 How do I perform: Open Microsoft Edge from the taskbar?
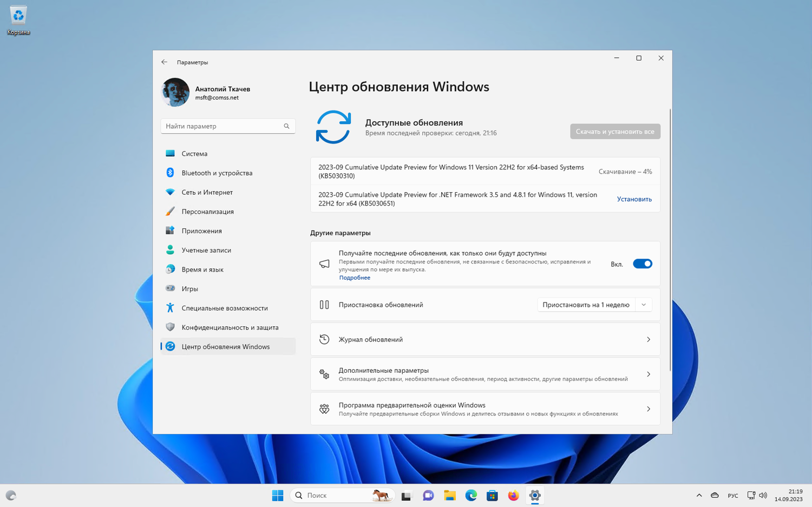pyautogui.click(x=471, y=496)
